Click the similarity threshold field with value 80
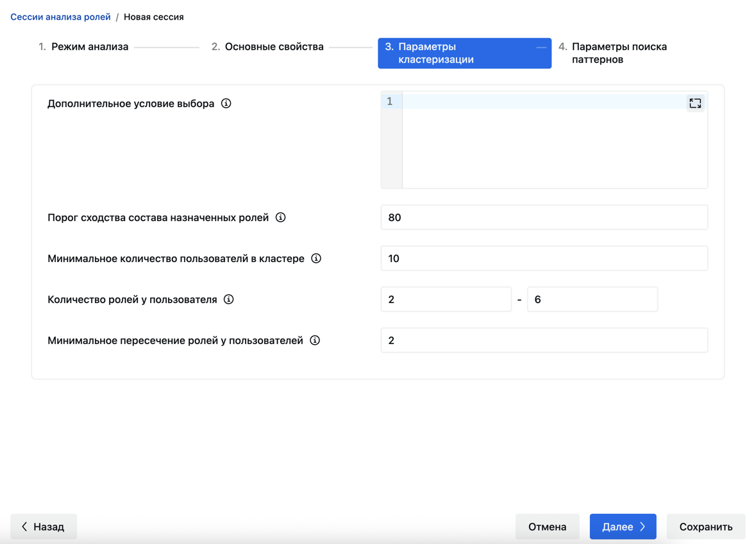 click(544, 217)
